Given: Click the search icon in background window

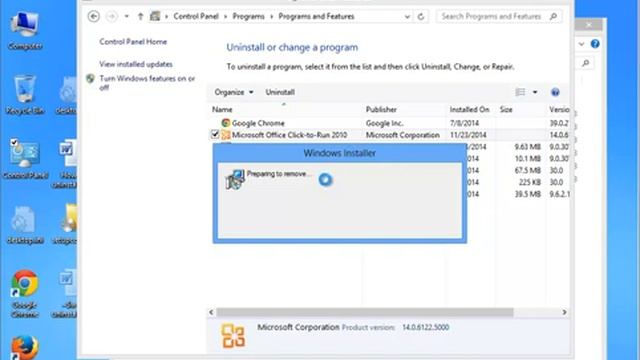Looking at the screenshot, I should (586, 63).
